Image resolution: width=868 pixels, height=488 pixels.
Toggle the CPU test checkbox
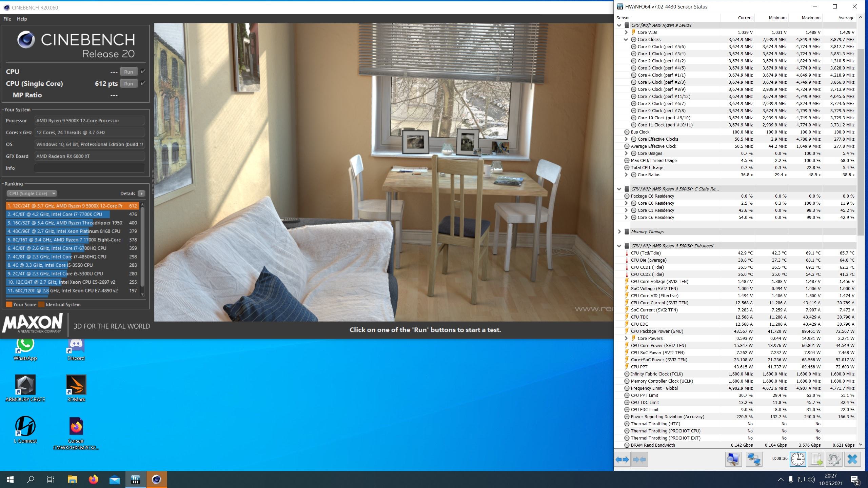(143, 72)
